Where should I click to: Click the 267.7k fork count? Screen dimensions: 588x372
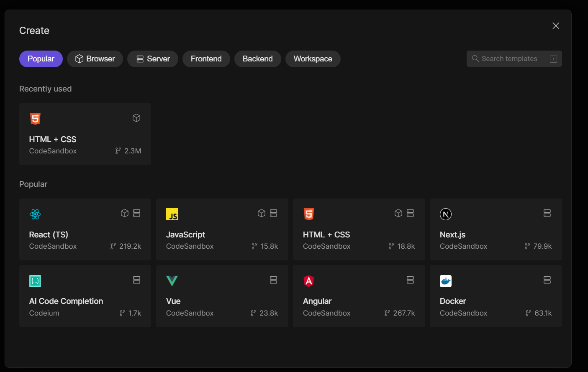point(400,313)
